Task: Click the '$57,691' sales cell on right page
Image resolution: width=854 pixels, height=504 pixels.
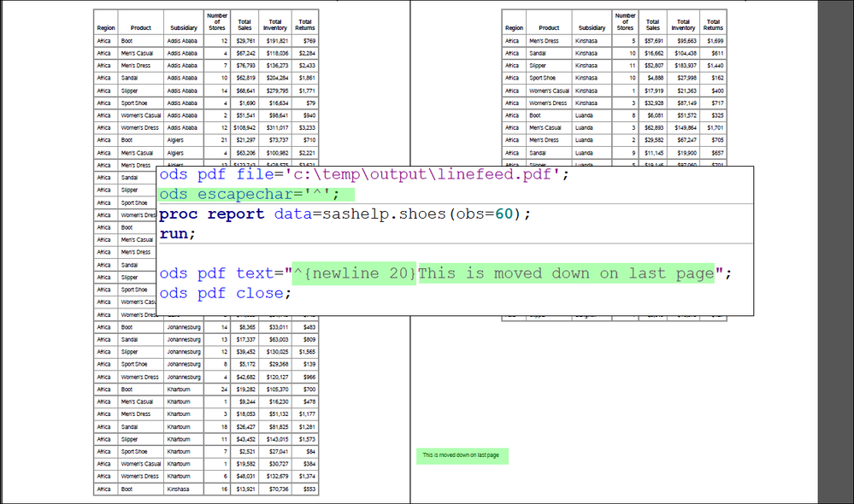Action: point(654,41)
